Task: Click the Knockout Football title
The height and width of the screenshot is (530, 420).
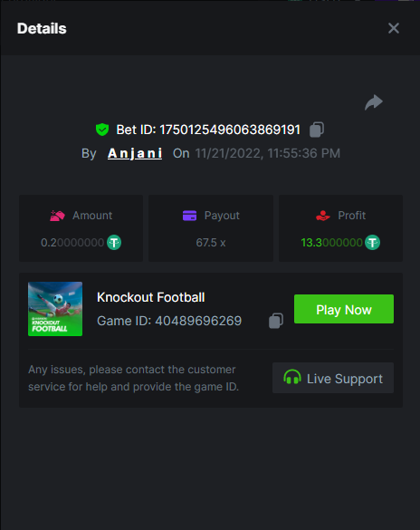Action: click(x=150, y=297)
